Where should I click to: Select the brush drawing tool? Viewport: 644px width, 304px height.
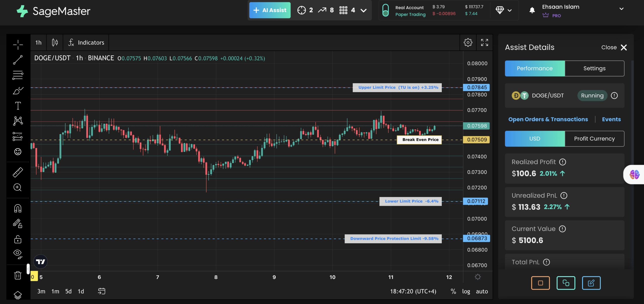[x=18, y=91]
